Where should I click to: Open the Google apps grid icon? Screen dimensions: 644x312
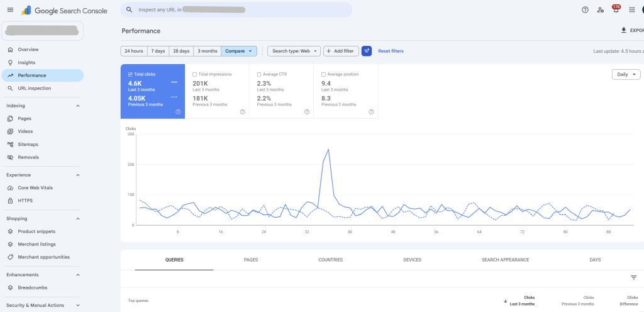click(631, 10)
